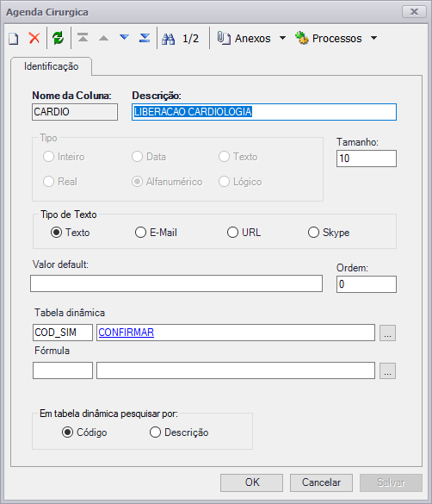Viewport: 432px width, 504px height.
Task: Click the OK button
Action: tap(251, 482)
